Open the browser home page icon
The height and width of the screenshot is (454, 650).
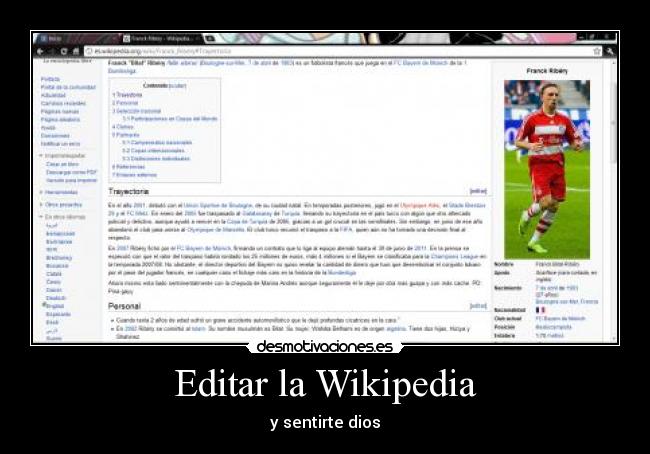pyautogui.click(x=76, y=51)
